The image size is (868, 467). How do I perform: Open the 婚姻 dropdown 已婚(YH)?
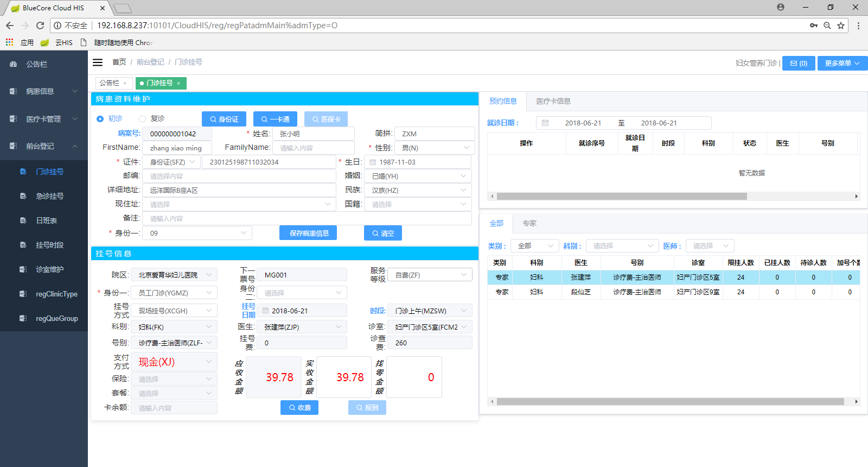coord(418,176)
